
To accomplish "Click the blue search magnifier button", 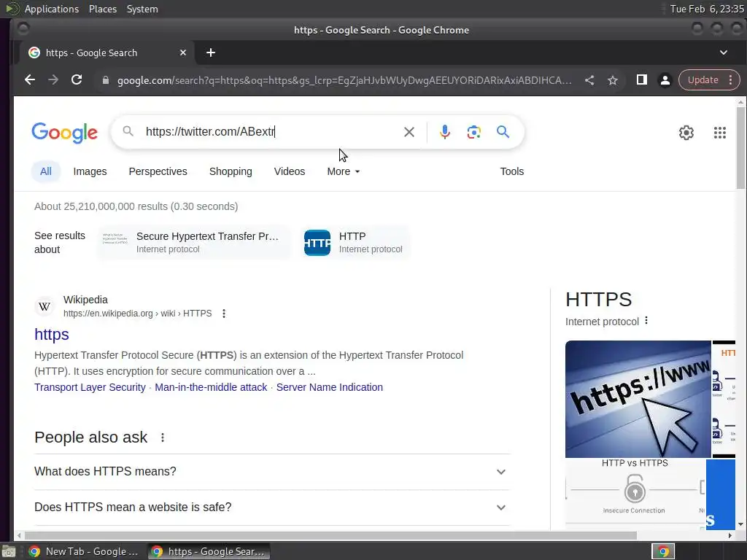I will point(503,132).
